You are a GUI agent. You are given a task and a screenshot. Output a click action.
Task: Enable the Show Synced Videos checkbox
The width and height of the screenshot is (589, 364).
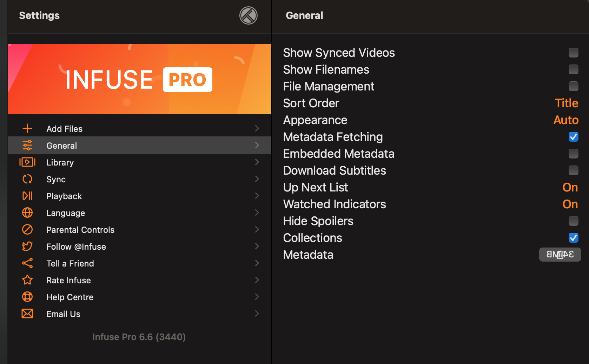[573, 53]
